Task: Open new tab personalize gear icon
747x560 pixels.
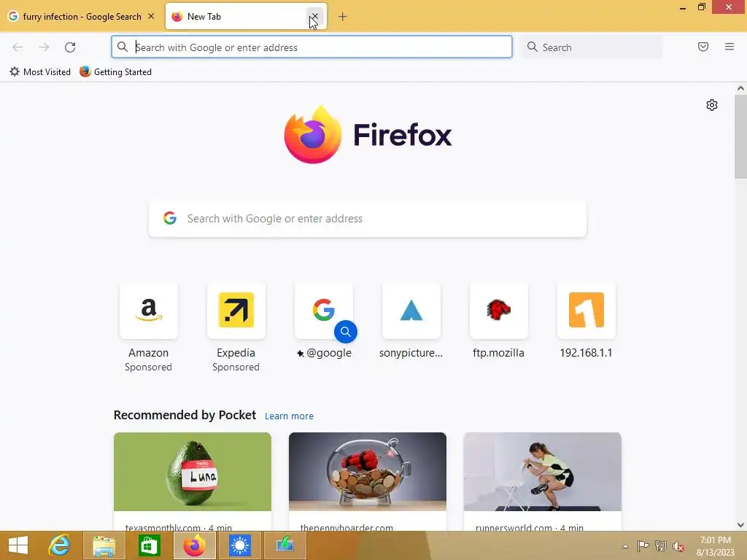Action: pyautogui.click(x=712, y=105)
